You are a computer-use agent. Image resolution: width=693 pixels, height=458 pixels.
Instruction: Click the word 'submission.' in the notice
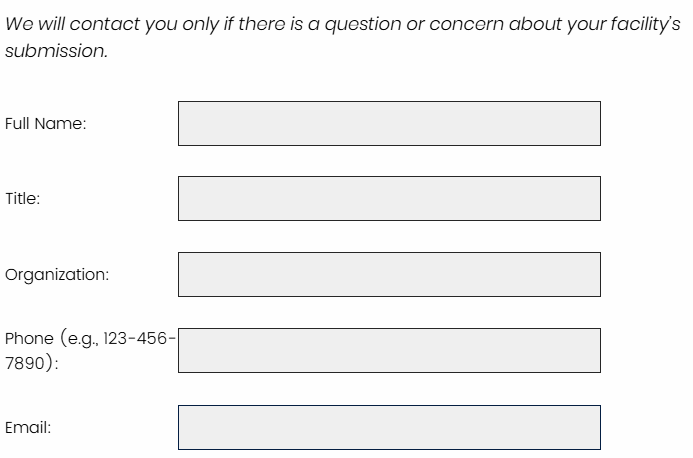[56, 51]
